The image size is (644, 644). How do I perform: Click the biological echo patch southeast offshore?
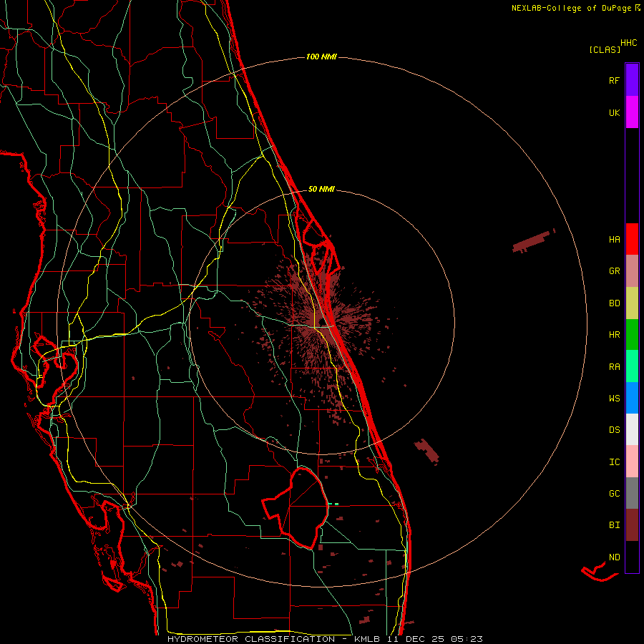426,451
